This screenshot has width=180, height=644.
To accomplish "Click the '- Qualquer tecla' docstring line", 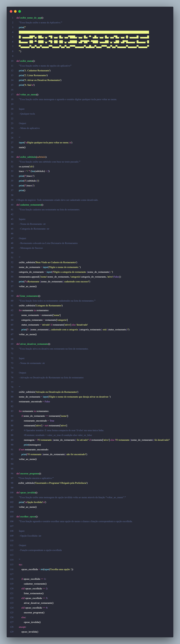I will (27, 114).
